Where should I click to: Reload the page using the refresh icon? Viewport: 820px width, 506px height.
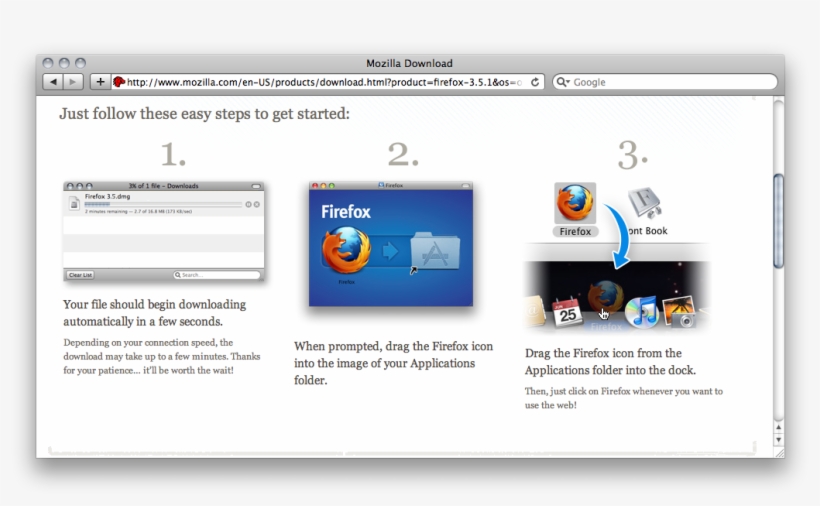pos(534,82)
